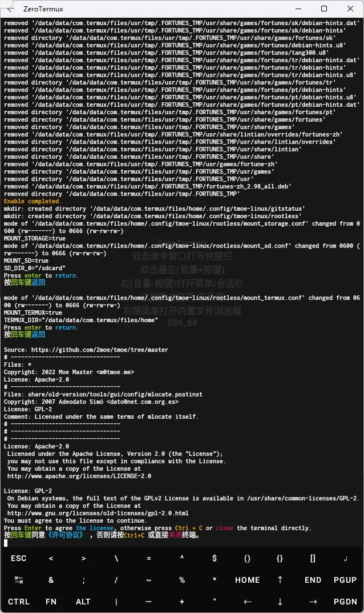Tap the END key
Viewport: 364px width, 613px height.
pyautogui.click(x=313, y=580)
